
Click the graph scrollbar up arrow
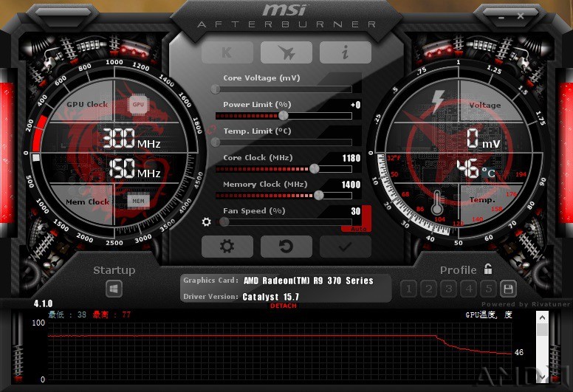542,317
